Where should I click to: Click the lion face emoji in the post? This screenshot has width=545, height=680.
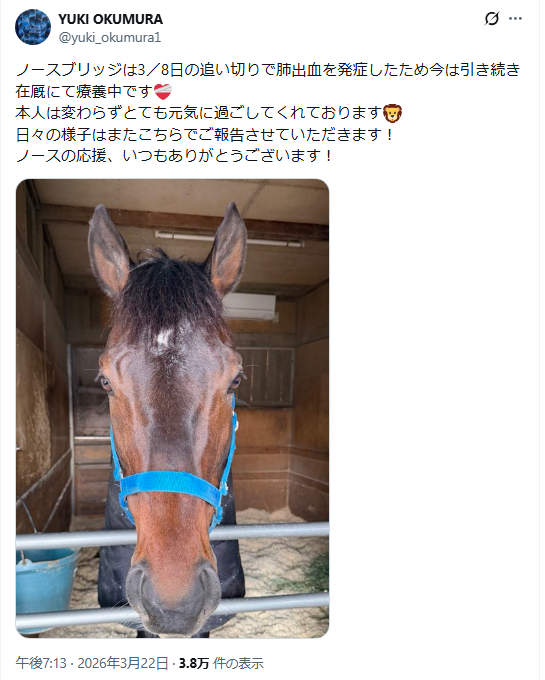point(393,113)
